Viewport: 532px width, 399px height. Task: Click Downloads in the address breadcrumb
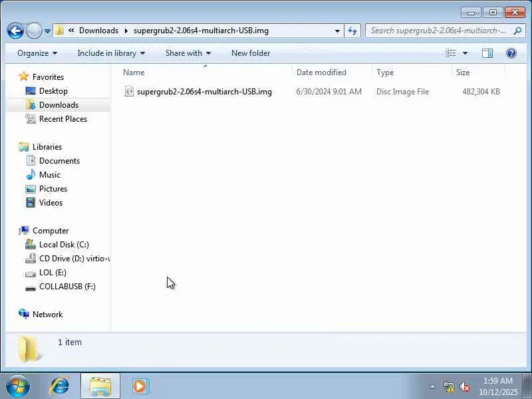point(98,31)
